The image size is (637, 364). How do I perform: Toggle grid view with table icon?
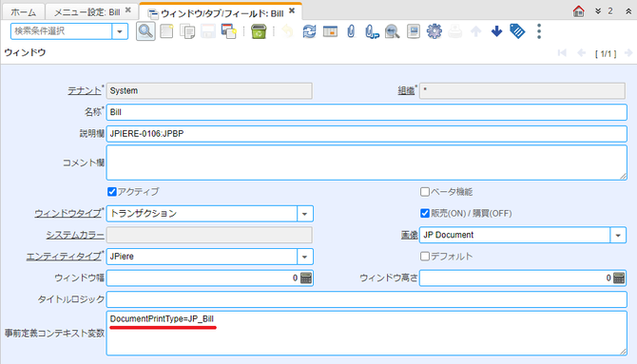click(330, 31)
